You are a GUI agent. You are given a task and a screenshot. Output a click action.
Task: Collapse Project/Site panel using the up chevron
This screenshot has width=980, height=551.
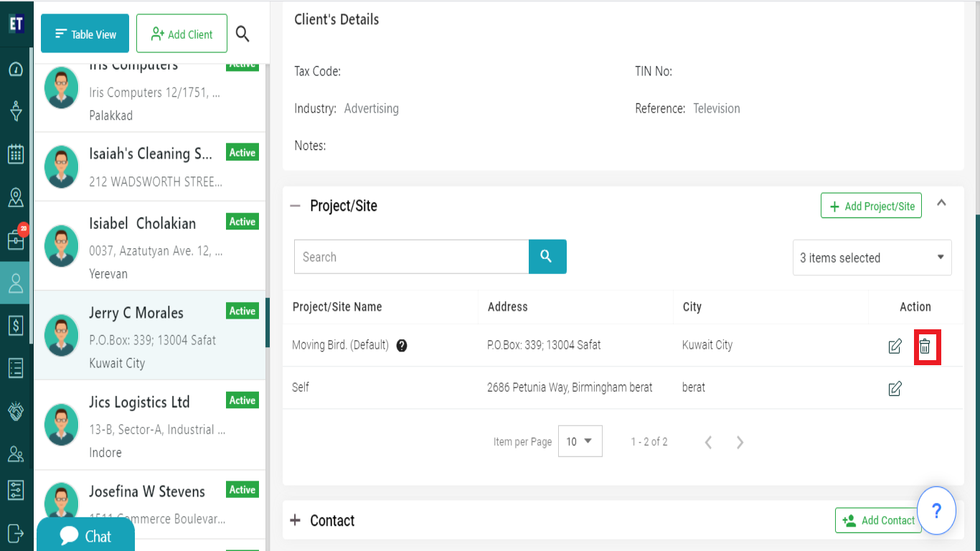[942, 203]
